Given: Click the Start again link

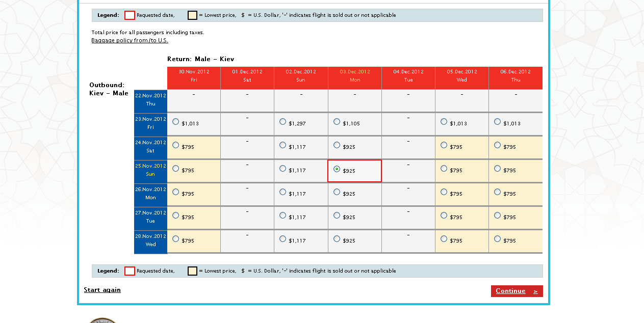Looking at the screenshot, I should [x=102, y=290].
